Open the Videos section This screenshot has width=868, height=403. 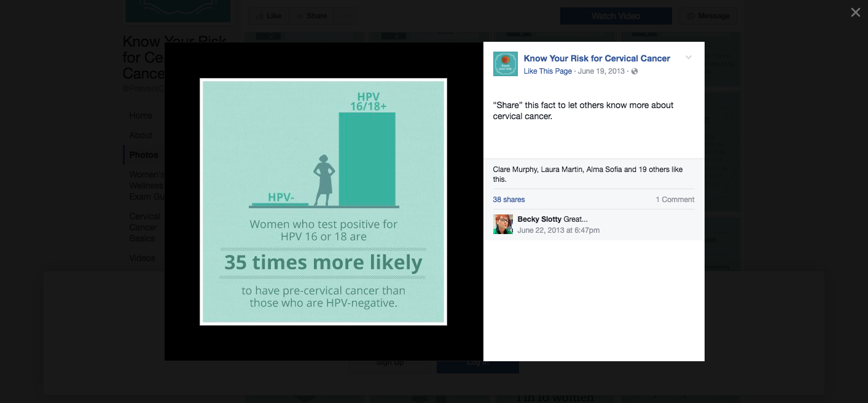[142, 257]
